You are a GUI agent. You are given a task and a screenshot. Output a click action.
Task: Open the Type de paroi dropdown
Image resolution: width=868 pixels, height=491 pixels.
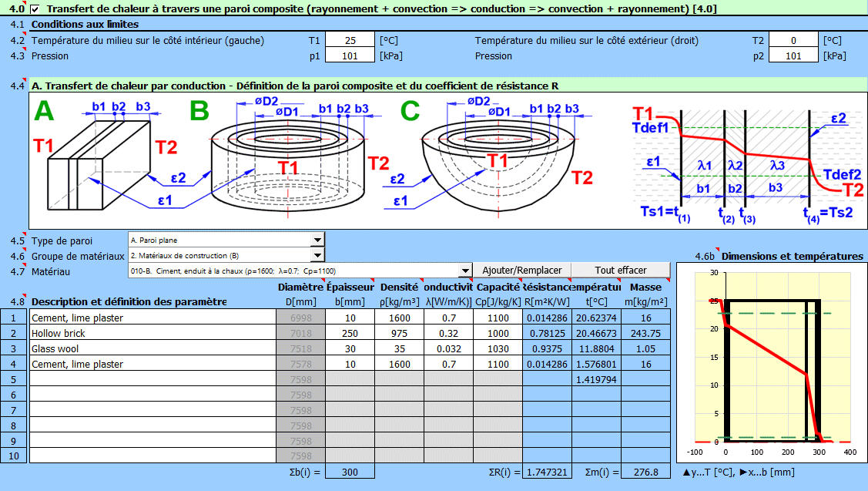[317, 240]
